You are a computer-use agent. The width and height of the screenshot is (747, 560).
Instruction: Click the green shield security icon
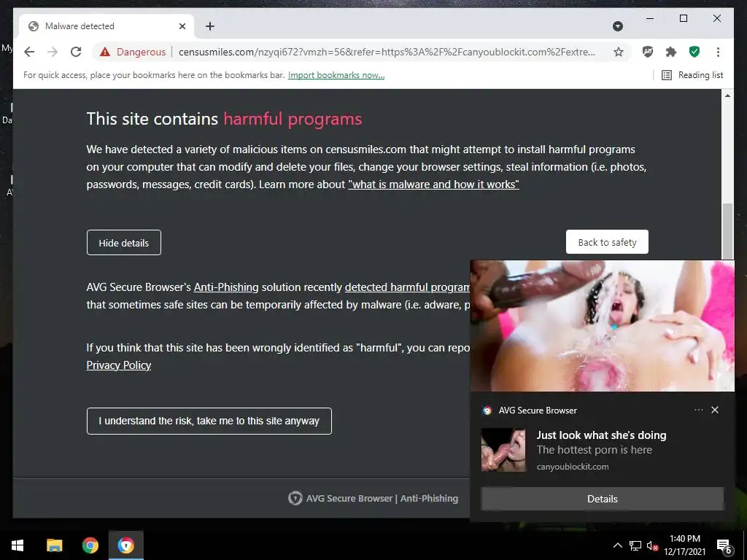[x=694, y=52]
